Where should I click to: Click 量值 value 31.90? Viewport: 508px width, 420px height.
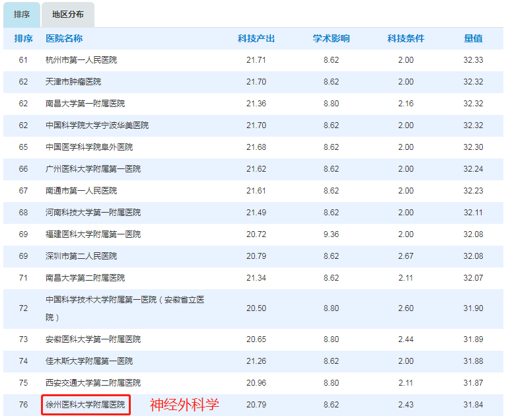[474, 308]
